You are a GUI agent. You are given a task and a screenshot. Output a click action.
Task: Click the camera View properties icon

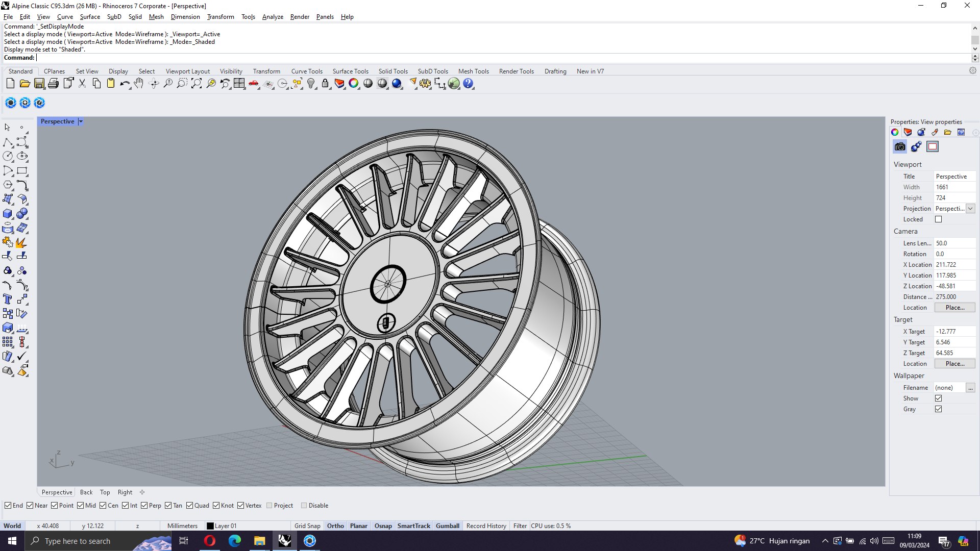click(900, 147)
